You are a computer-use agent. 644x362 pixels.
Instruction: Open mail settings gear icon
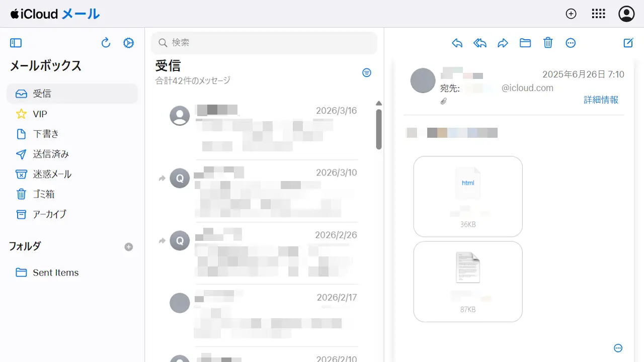point(129,43)
